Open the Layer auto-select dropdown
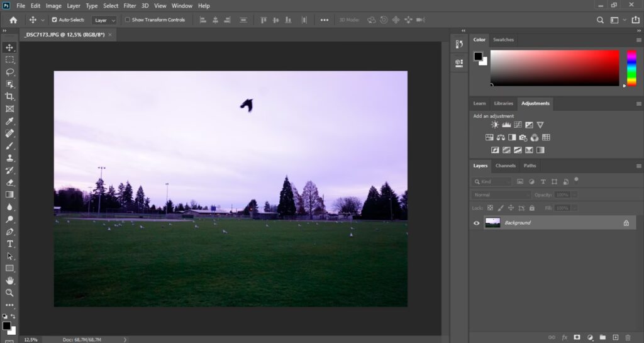 104,20
